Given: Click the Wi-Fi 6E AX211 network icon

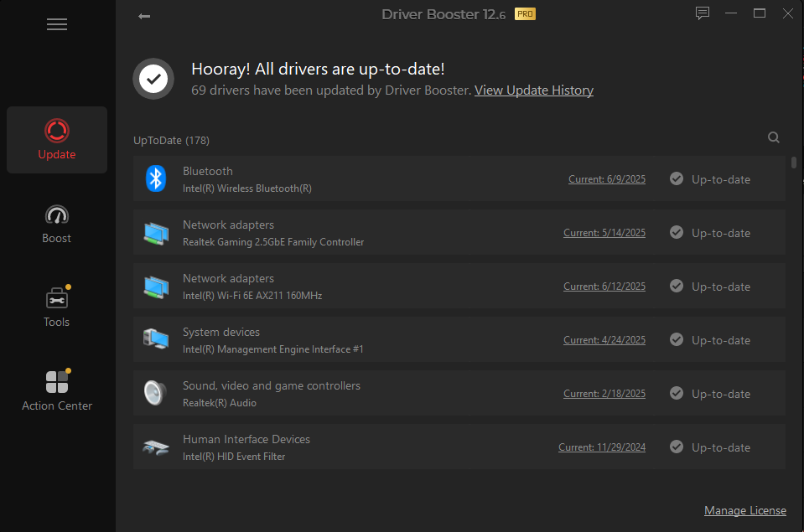Looking at the screenshot, I should click(156, 287).
